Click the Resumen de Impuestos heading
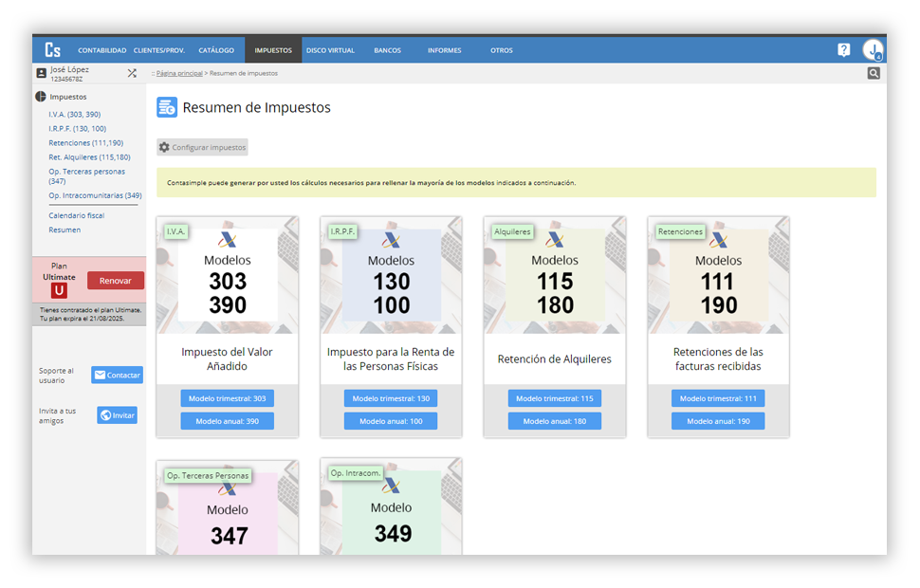 [256, 107]
